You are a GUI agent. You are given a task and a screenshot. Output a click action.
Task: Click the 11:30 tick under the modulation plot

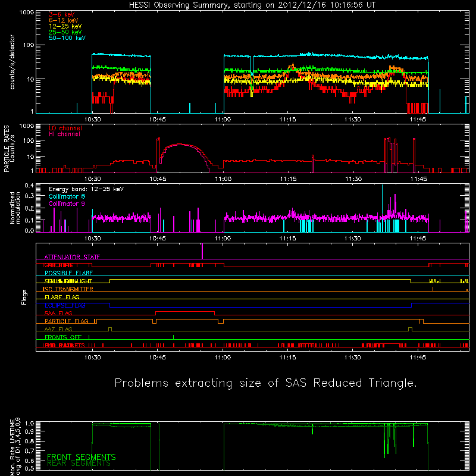pos(353,239)
